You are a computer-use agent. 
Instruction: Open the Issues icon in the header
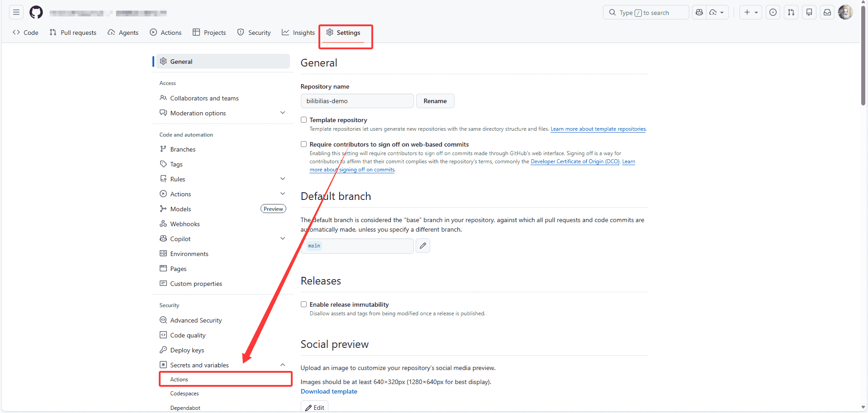773,12
